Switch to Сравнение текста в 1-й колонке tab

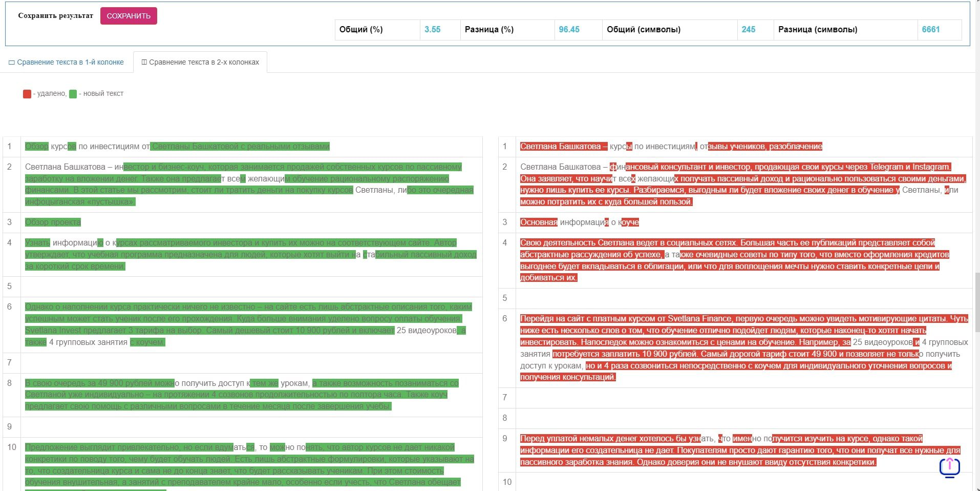point(67,62)
